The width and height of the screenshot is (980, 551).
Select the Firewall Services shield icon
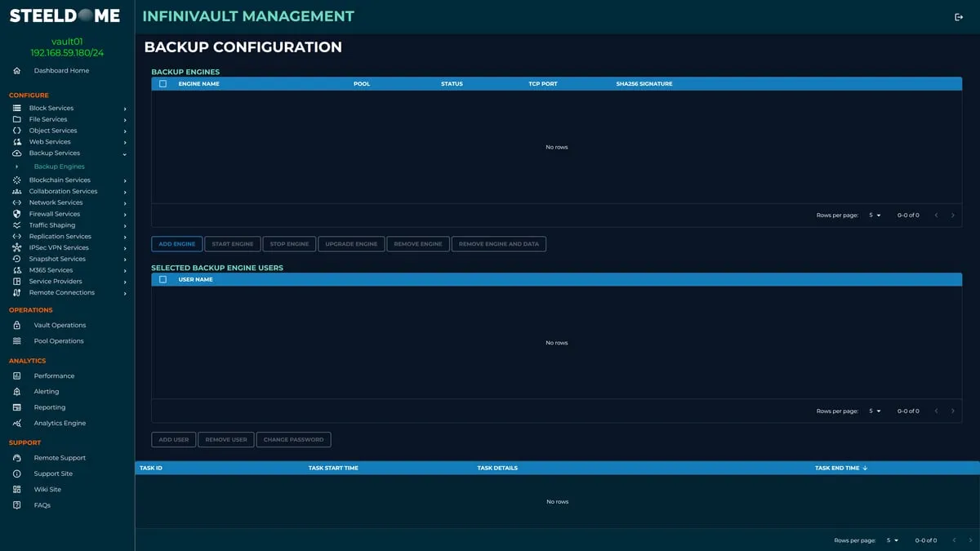(17, 213)
